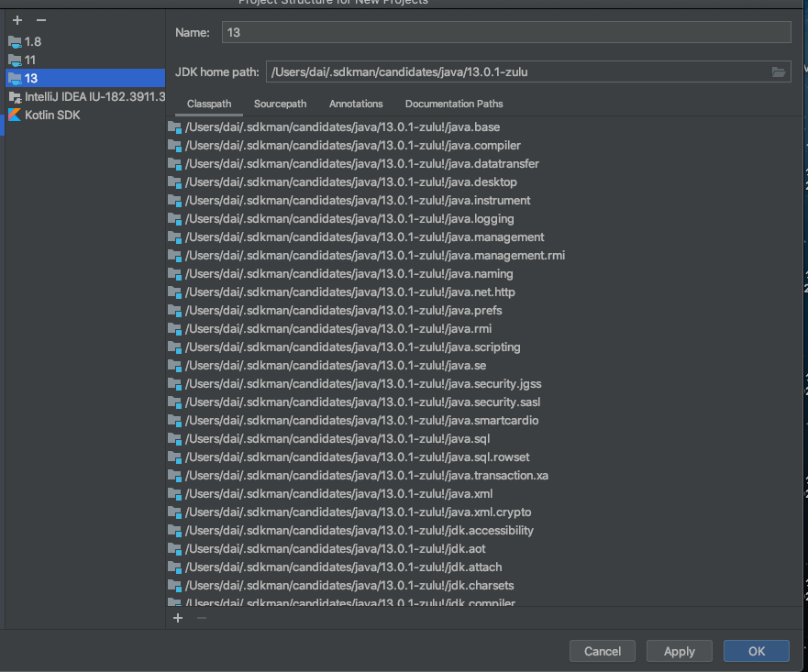Confirm with the OK button
Image resolution: width=808 pixels, height=672 pixels.
tap(756, 652)
